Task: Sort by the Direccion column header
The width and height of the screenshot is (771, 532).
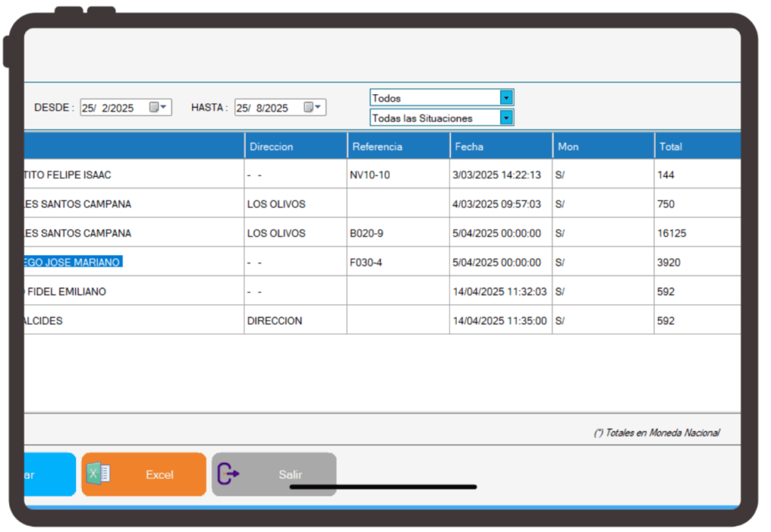Action: (295, 147)
